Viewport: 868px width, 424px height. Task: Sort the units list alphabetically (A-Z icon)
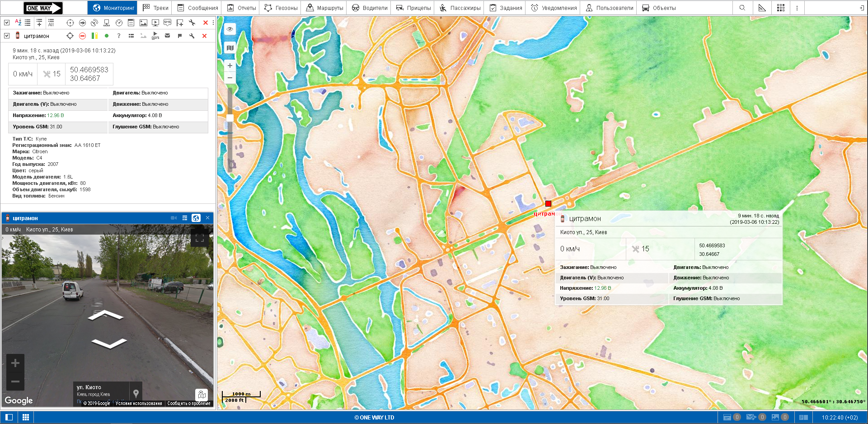(18, 23)
